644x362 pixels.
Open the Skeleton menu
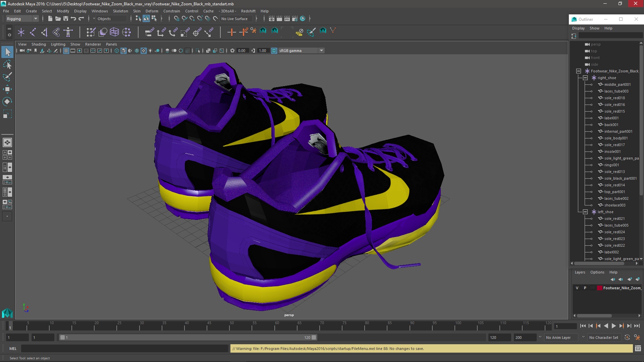click(120, 11)
